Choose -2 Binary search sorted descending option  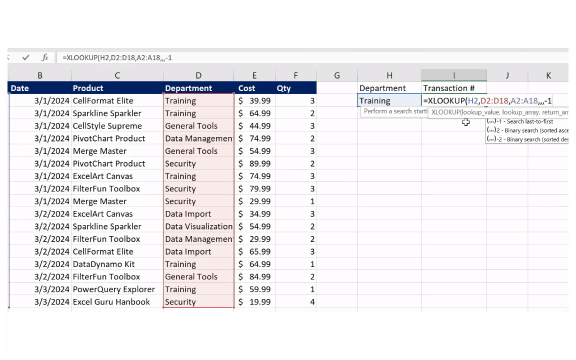(x=527, y=140)
